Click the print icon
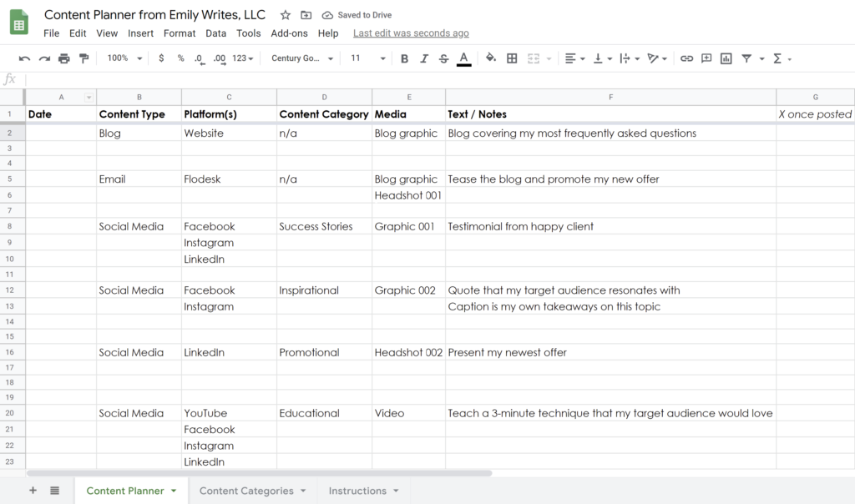The width and height of the screenshot is (855, 504). coord(63,58)
